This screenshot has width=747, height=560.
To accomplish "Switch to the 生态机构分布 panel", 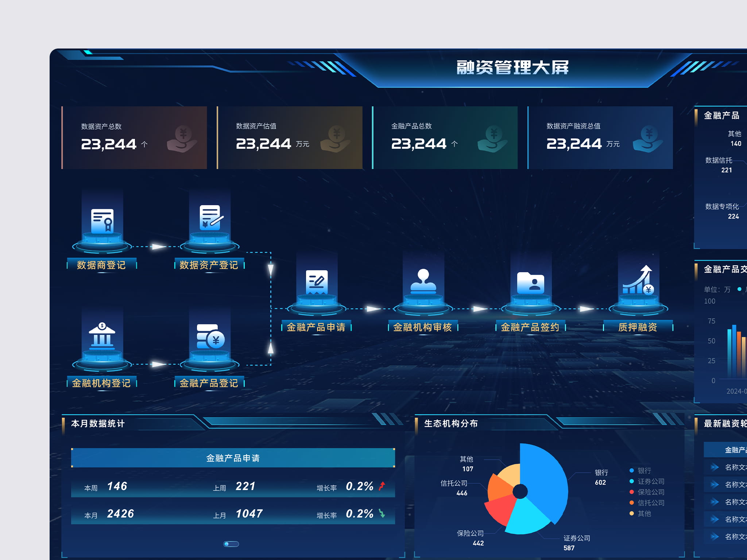I will [x=451, y=424].
